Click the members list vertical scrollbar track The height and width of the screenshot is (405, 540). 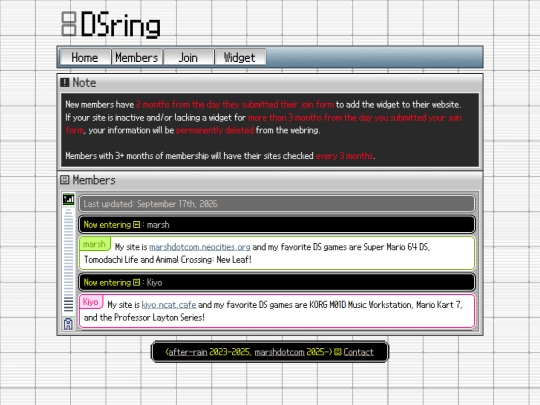click(68, 261)
